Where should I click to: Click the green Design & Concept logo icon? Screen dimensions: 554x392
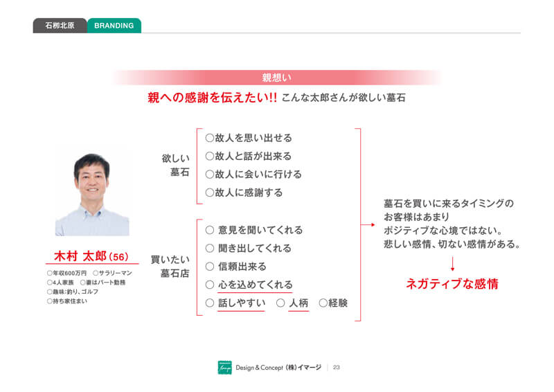pyautogui.click(x=224, y=368)
